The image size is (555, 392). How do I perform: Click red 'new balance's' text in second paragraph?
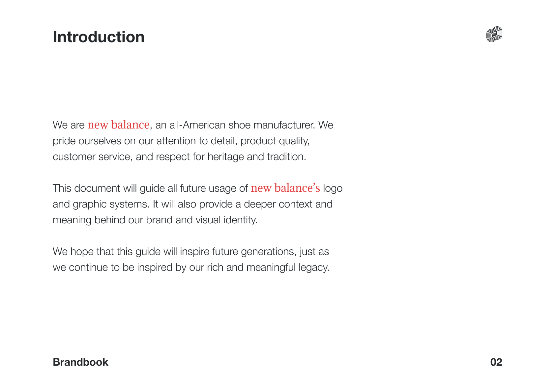coord(285,188)
